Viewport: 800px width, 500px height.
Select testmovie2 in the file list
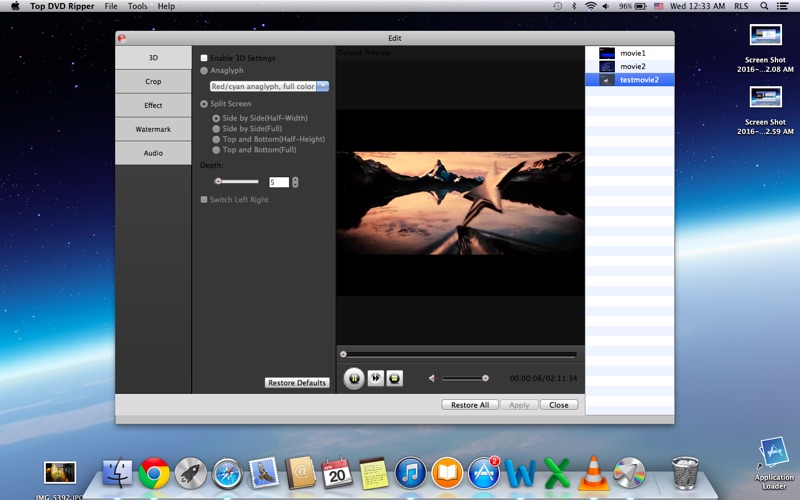[x=630, y=80]
